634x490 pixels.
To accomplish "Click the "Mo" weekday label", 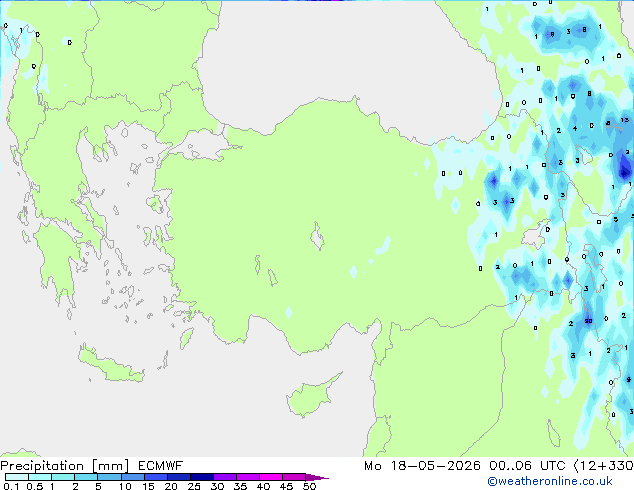I will (373, 466).
